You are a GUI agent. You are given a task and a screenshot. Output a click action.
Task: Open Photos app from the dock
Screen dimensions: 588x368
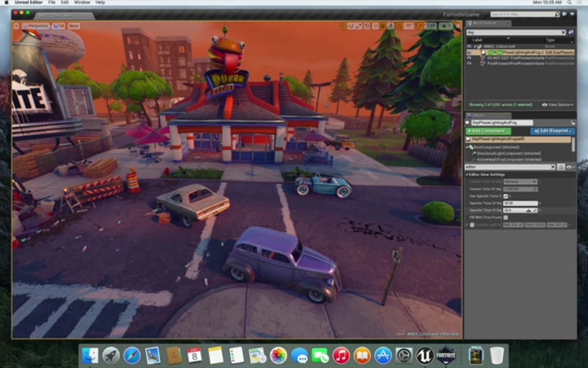pos(278,356)
